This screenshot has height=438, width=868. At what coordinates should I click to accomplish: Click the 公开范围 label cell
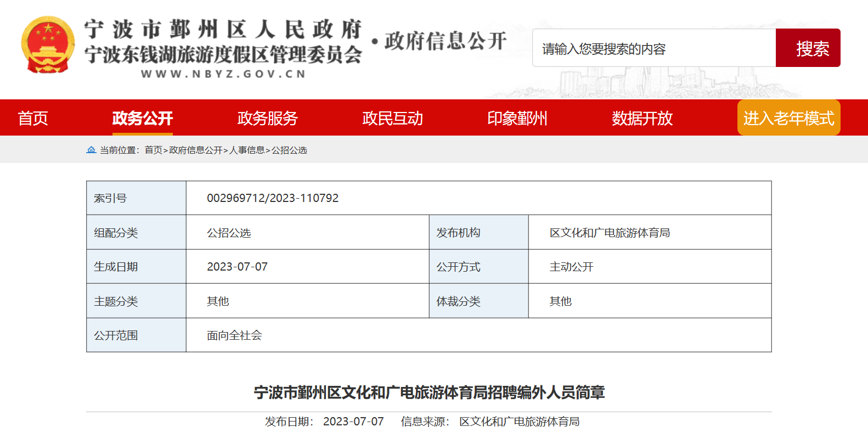pyautogui.click(x=137, y=335)
